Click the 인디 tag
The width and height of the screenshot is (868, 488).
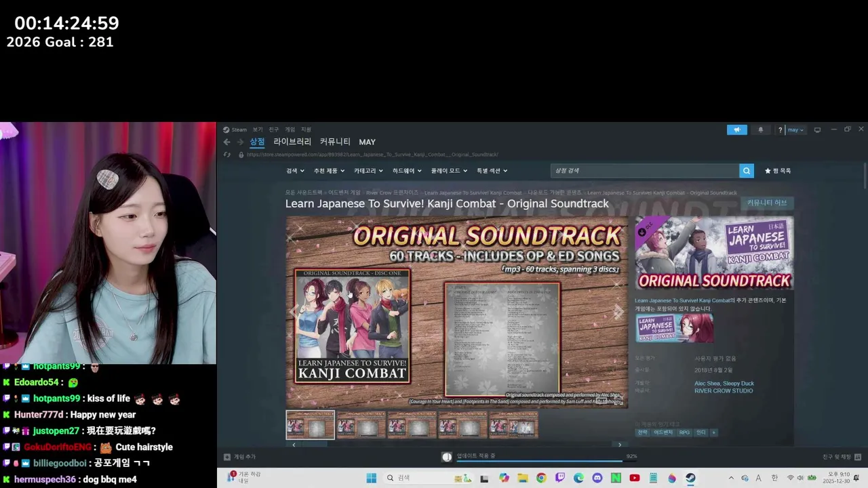pos(701,432)
